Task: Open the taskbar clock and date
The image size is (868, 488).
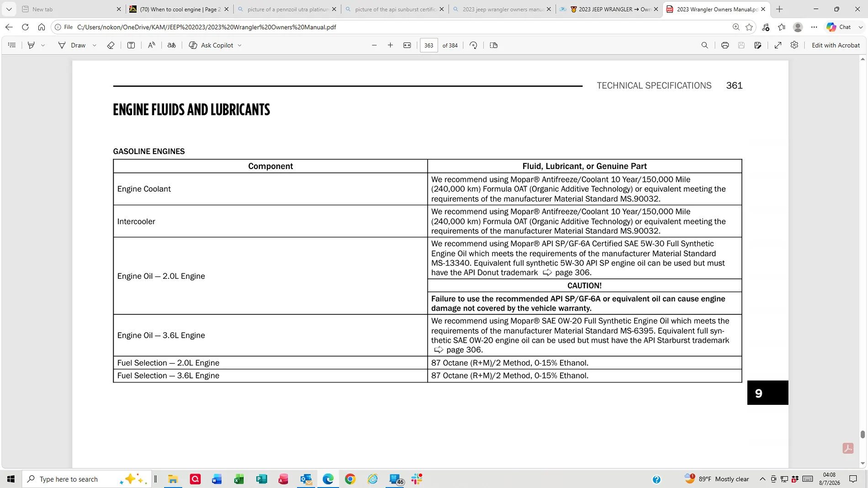Action: [829, 479]
